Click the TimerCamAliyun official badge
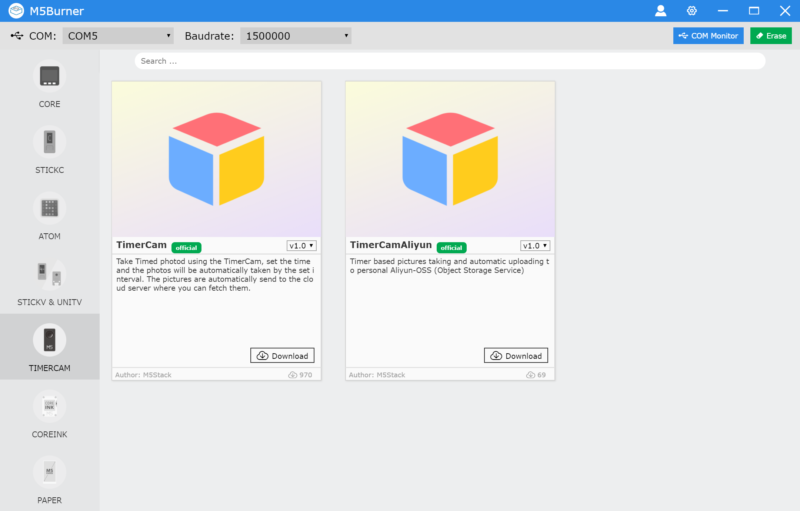The width and height of the screenshot is (800, 511). pyautogui.click(x=452, y=247)
